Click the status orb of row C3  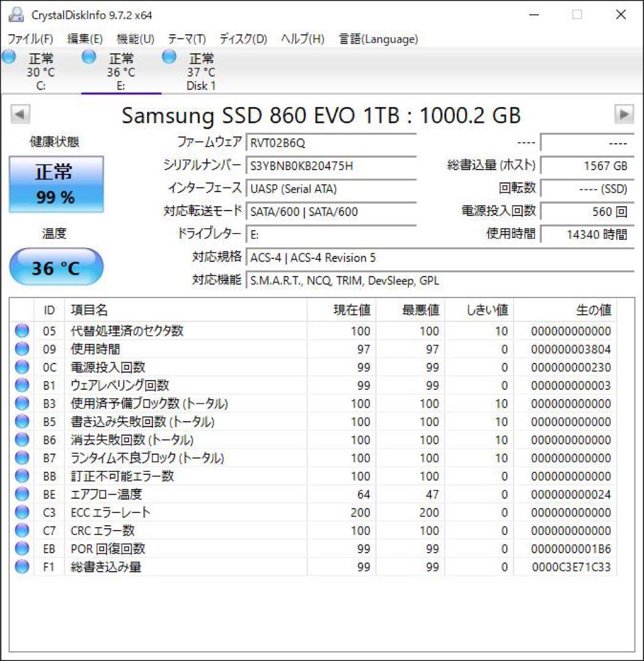pyautogui.click(x=22, y=512)
